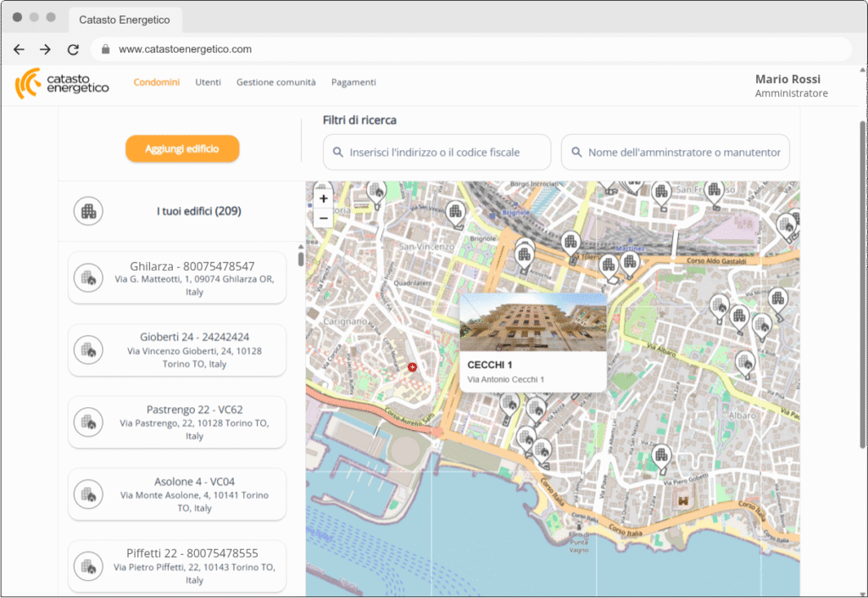Click the map zoom in plus button

pos(323,198)
